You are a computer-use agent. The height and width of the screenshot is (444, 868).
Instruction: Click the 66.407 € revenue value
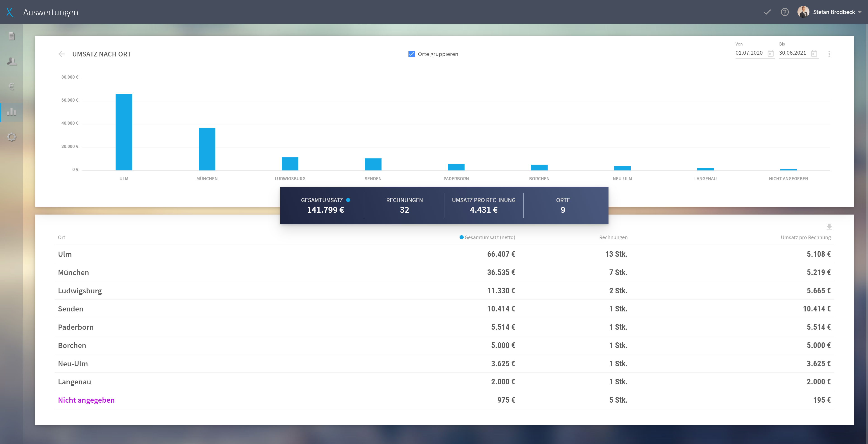(x=501, y=254)
